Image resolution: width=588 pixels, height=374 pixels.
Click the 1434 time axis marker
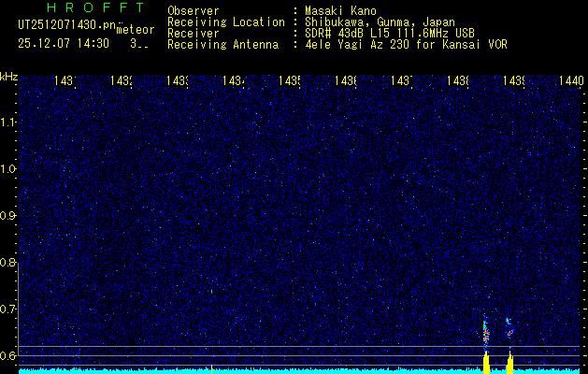[x=234, y=80]
